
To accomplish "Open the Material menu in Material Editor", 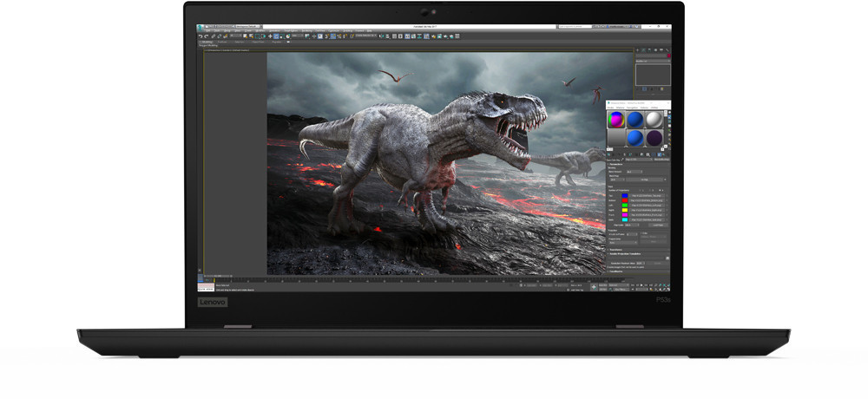I will click(x=622, y=108).
